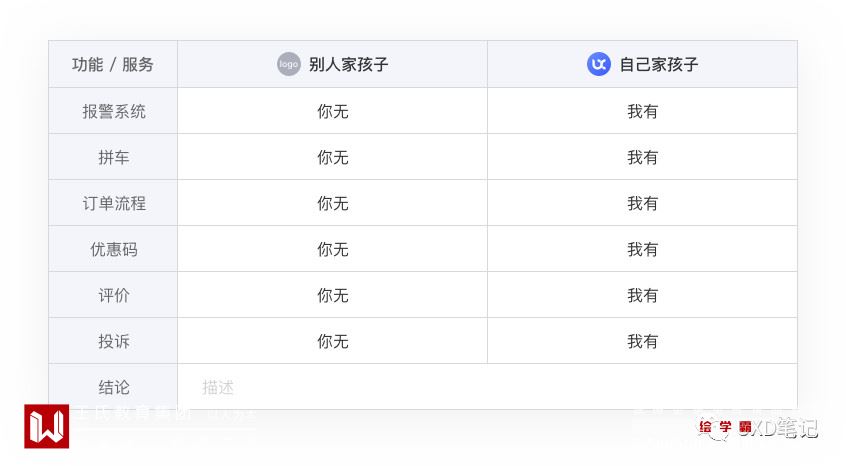Click the 结论 row label
The image size is (846, 466).
tap(114, 387)
